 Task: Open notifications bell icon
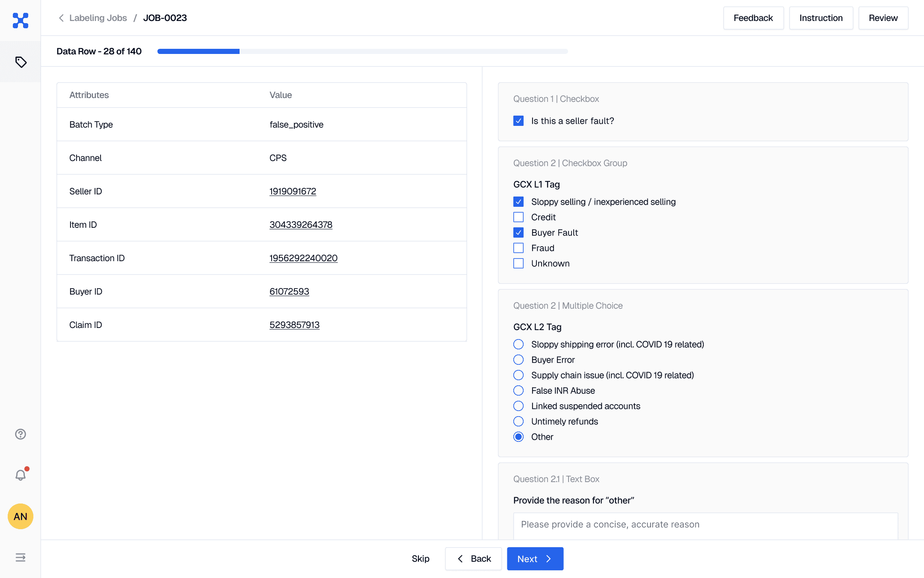(21, 475)
